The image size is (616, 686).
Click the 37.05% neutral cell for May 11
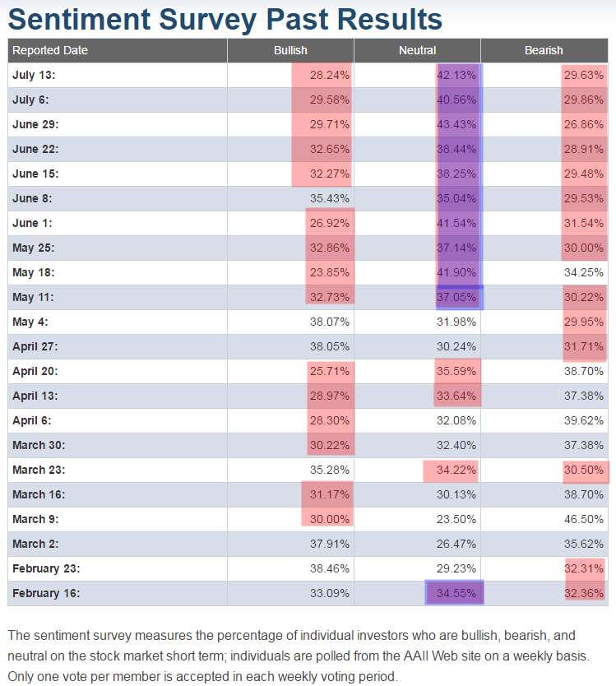[458, 297]
